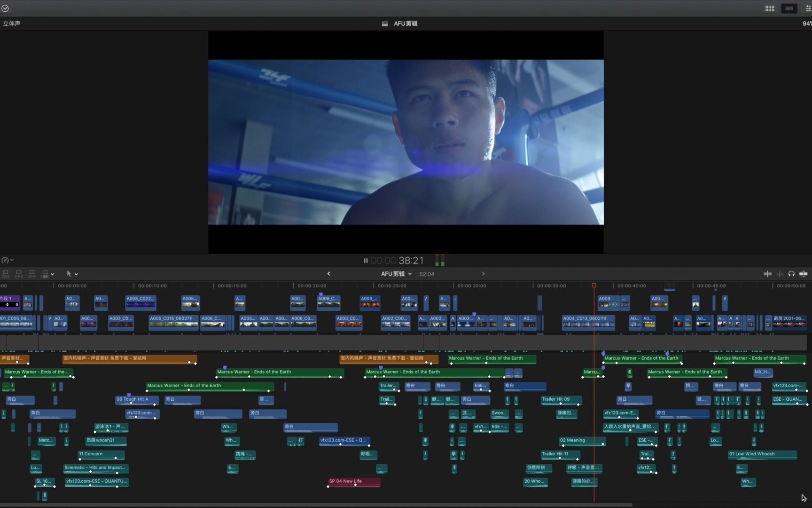Viewport: 812px width, 508px height.
Task: Click the append clip icon
Action: click(32, 274)
